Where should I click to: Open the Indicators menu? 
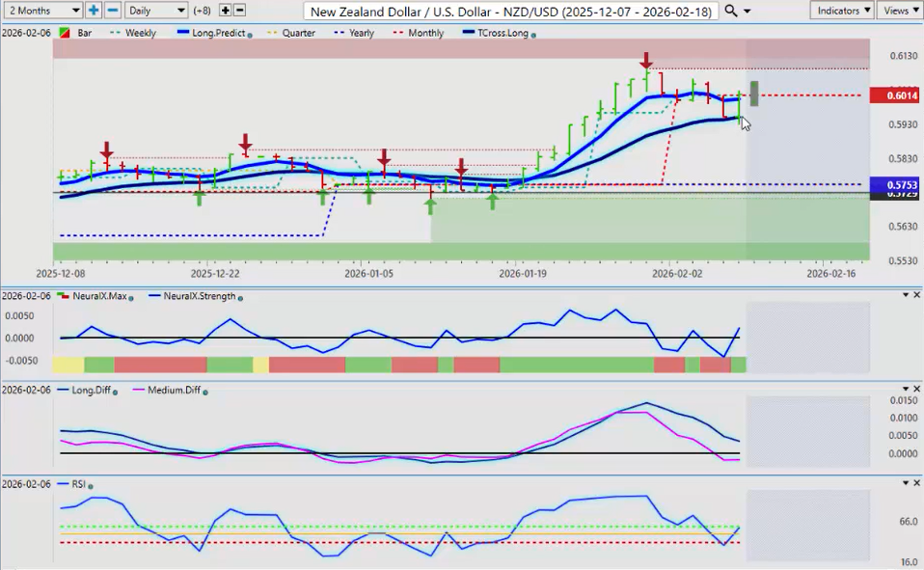[x=841, y=11]
